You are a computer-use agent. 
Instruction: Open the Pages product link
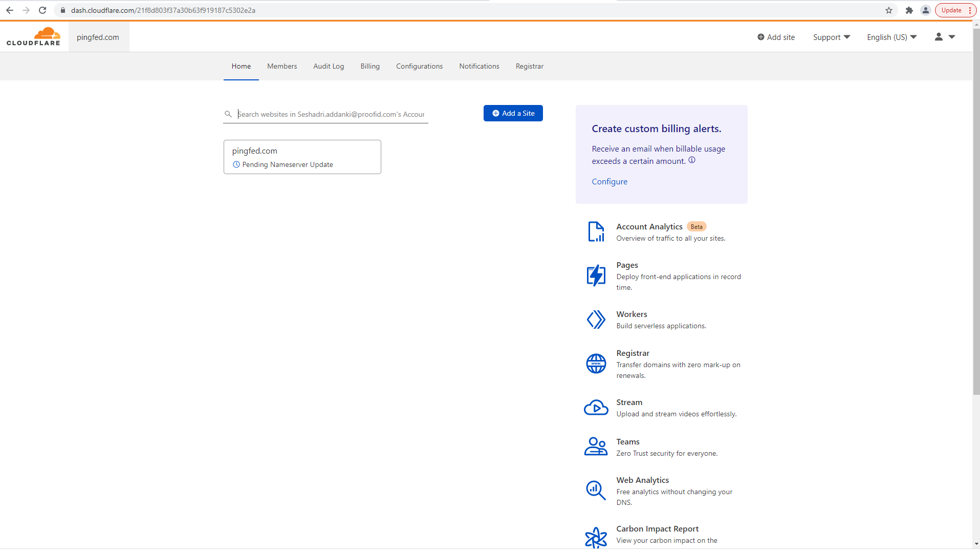point(627,265)
